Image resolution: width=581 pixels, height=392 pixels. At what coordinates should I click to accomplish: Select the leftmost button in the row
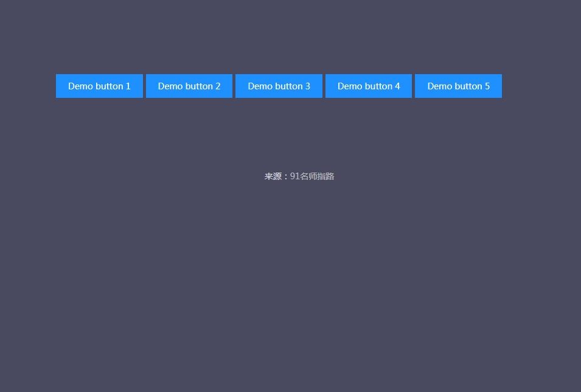tap(99, 86)
